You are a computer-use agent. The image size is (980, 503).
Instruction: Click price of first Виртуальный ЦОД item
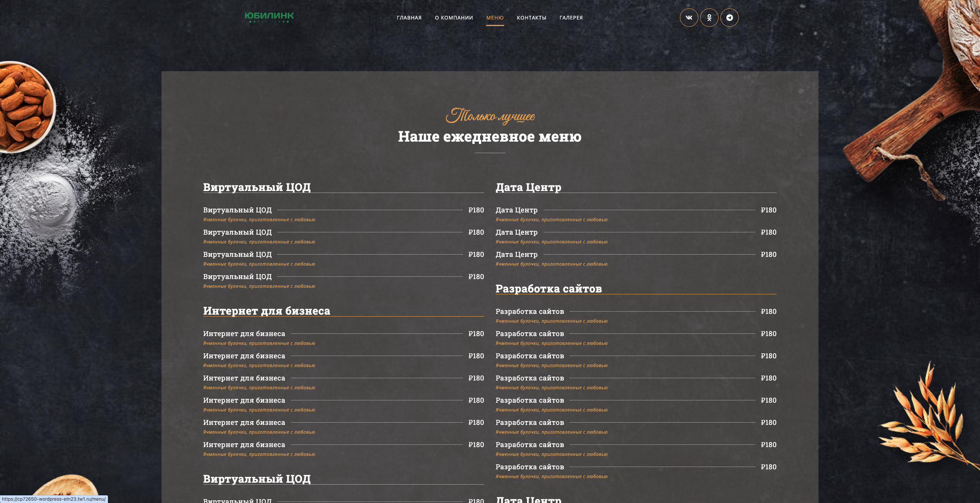[x=476, y=210]
